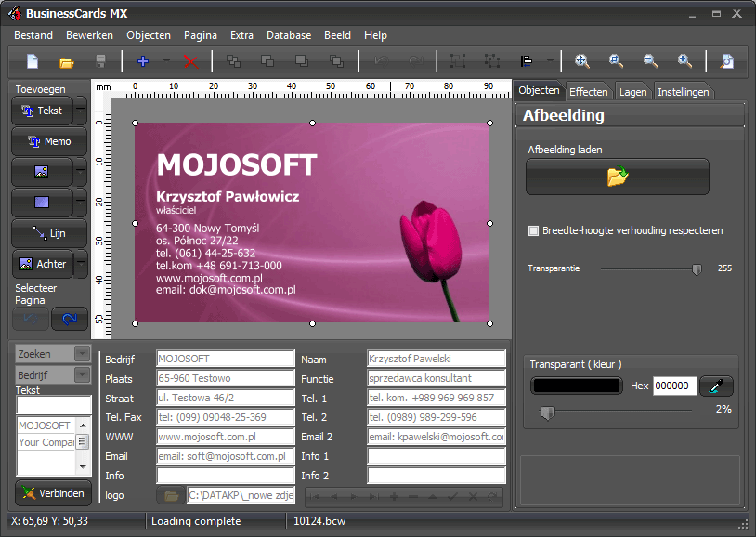Click the redo arrow in the toolbar

415,61
